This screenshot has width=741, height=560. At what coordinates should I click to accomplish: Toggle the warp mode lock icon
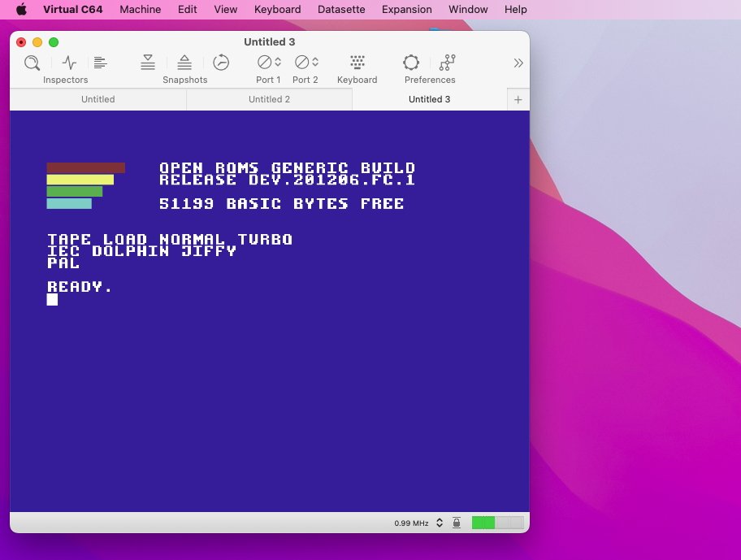(457, 522)
